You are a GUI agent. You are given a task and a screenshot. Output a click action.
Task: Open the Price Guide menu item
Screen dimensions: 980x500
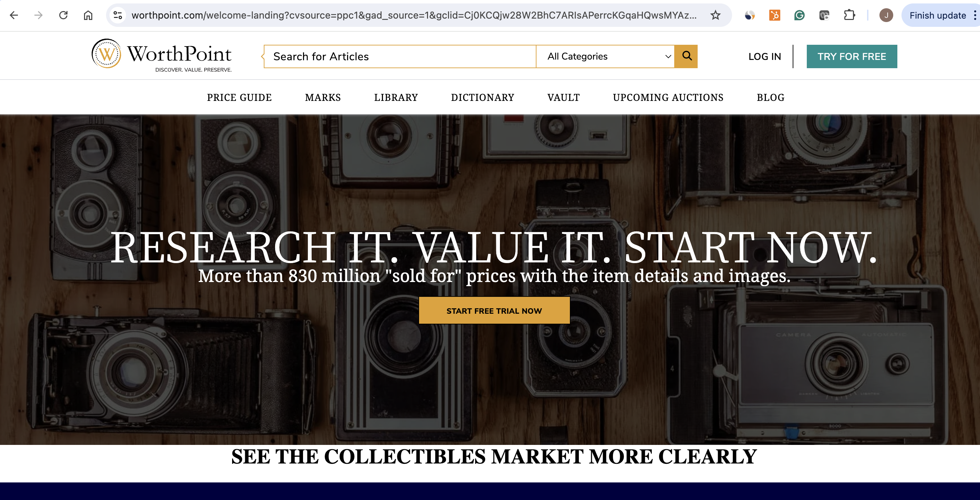pos(239,97)
